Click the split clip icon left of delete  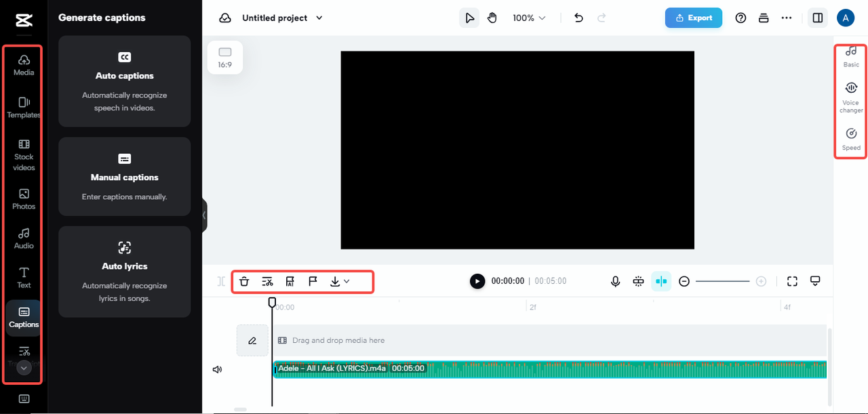[221, 281]
